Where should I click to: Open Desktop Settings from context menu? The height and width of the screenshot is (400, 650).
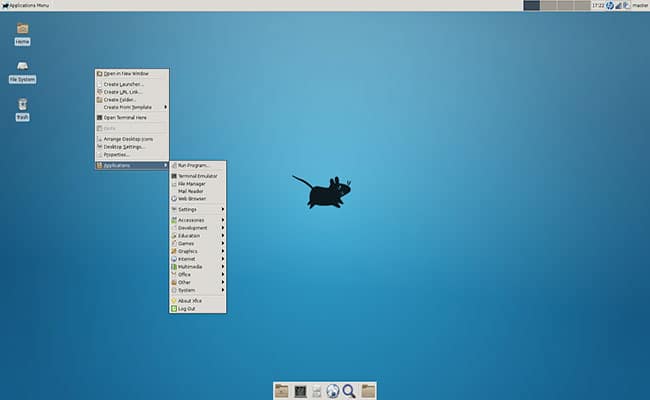click(x=132, y=147)
